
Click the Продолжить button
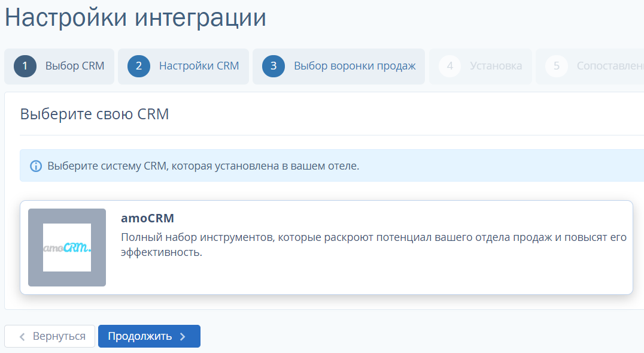tap(149, 336)
